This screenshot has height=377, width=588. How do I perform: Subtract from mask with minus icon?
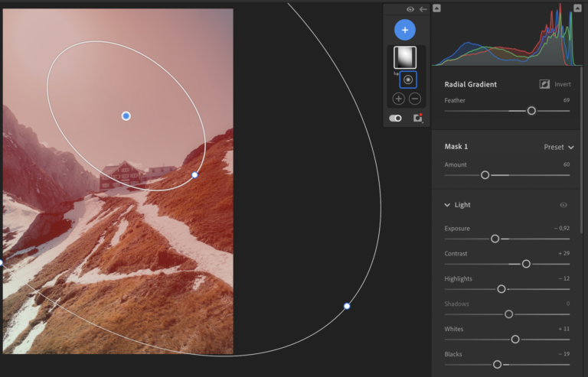click(415, 99)
